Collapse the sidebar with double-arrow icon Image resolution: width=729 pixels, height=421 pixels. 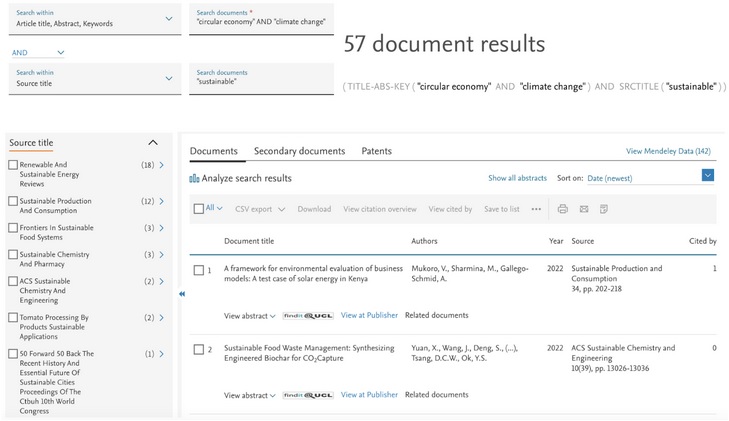(x=182, y=294)
